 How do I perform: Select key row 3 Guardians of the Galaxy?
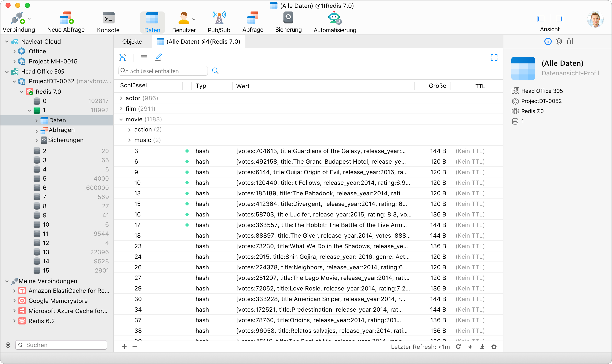(308, 151)
